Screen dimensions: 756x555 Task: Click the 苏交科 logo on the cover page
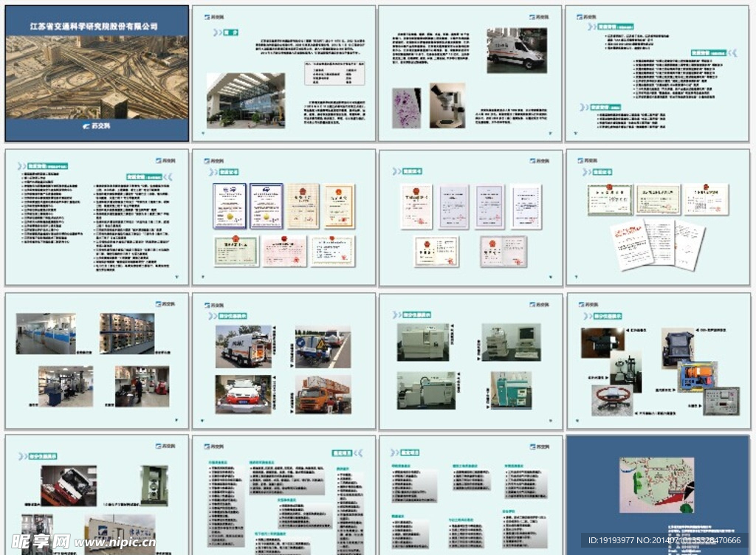point(96,126)
